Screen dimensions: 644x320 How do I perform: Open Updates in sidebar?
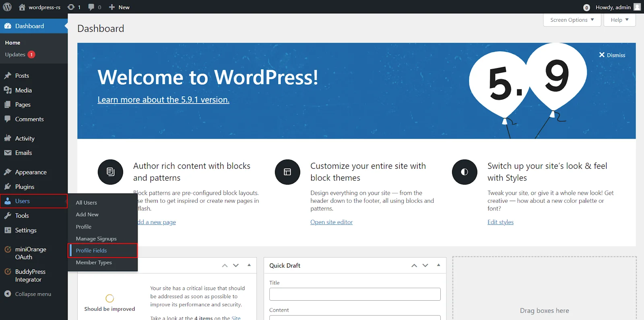coord(15,55)
